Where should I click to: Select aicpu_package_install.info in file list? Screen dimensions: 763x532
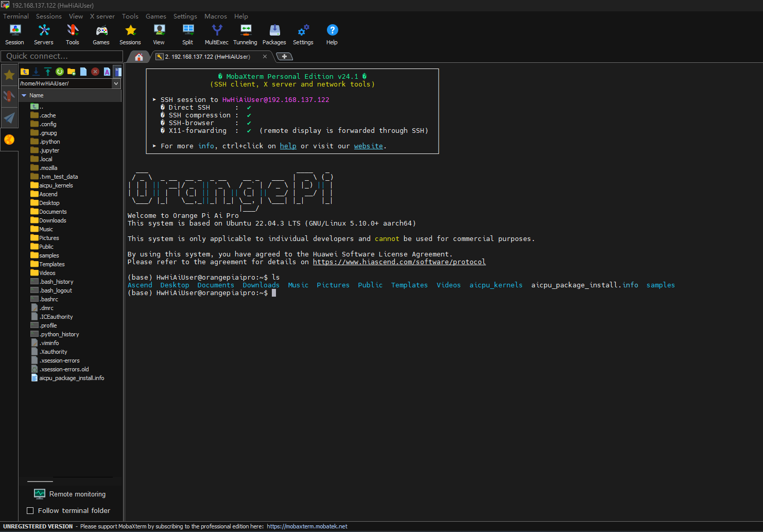click(x=67, y=378)
